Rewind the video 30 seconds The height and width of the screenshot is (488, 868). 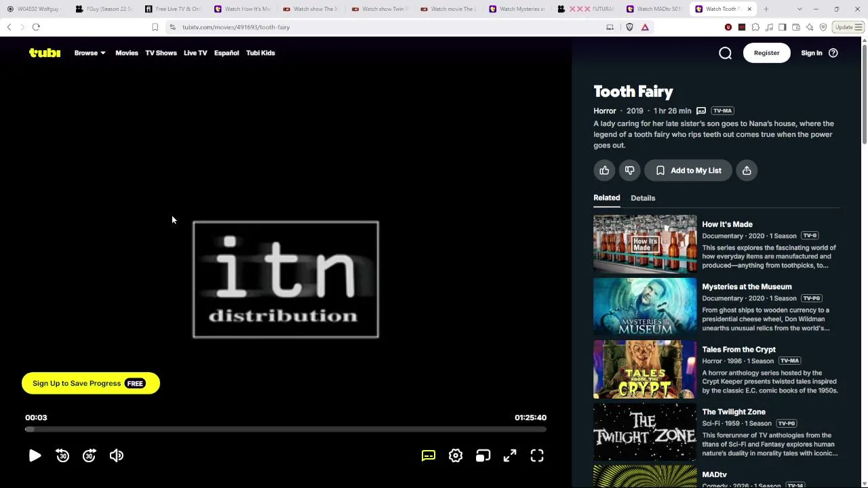pyautogui.click(x=62, y=455)
